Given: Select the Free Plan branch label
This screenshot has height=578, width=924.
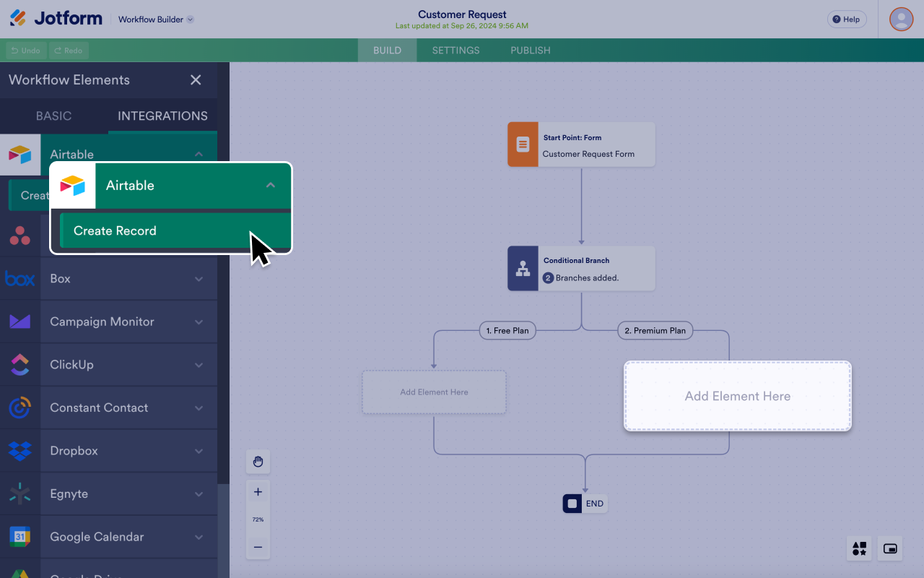Looking at the screenshot, I should 507,330.
